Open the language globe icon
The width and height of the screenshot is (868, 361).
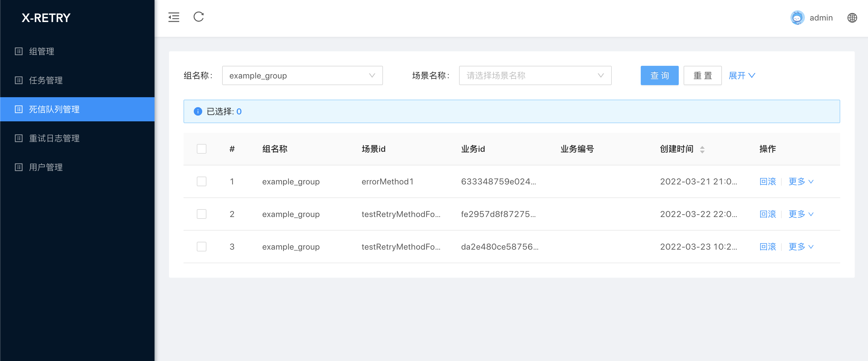point(852,18)
